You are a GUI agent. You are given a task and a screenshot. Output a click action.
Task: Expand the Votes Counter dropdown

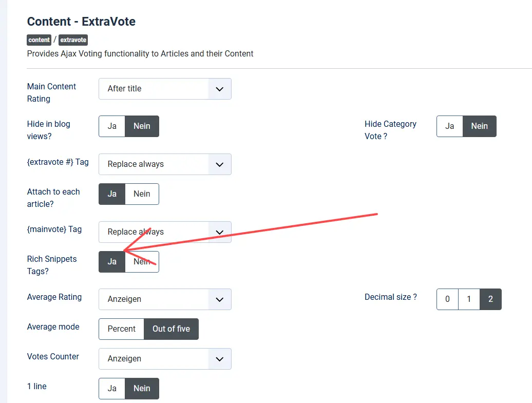pyautogui.click(x=165, y=359)
